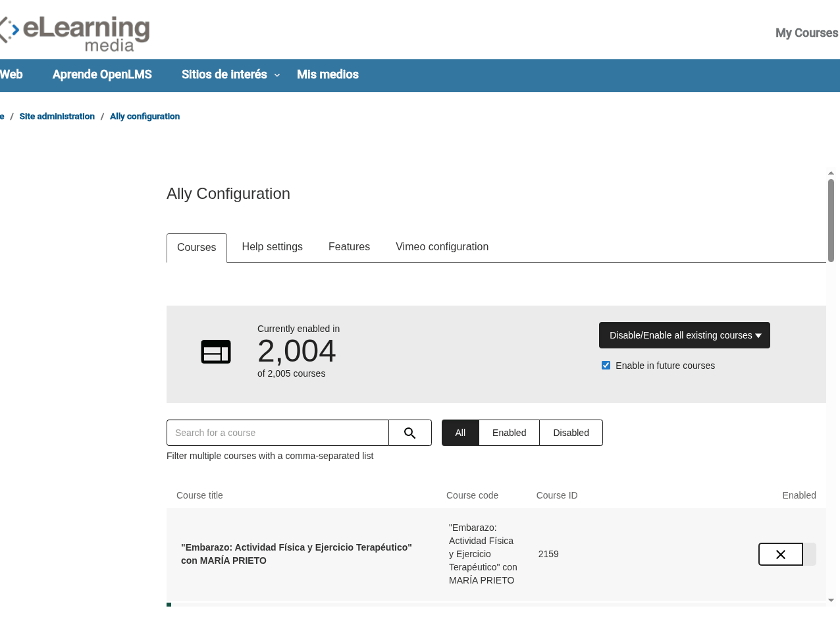The height and width of the screenshot is (627, 840).
Task: Click the 2,004 enabled count
Action: coord(296,351)
